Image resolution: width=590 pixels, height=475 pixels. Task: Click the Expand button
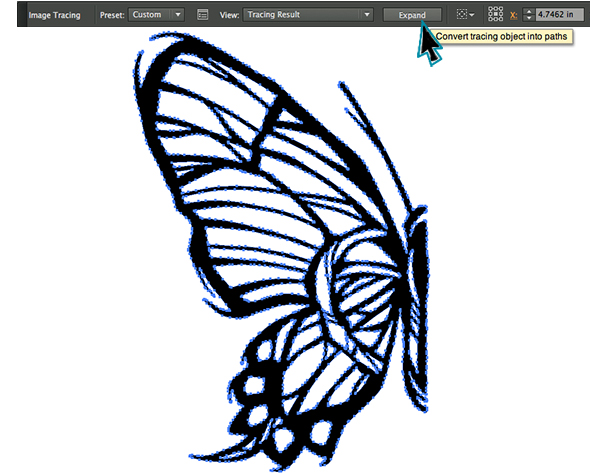coord(412,15)
